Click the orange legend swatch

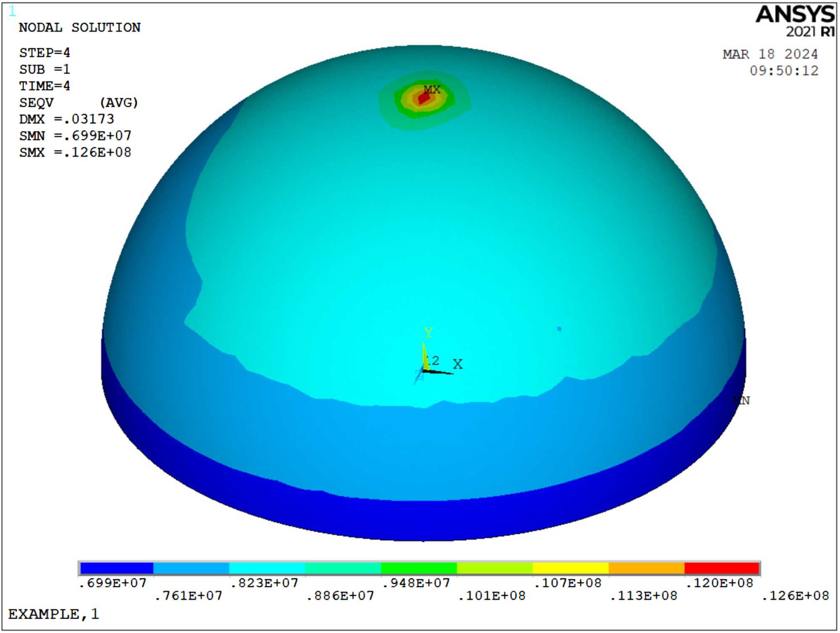[646, 568]
